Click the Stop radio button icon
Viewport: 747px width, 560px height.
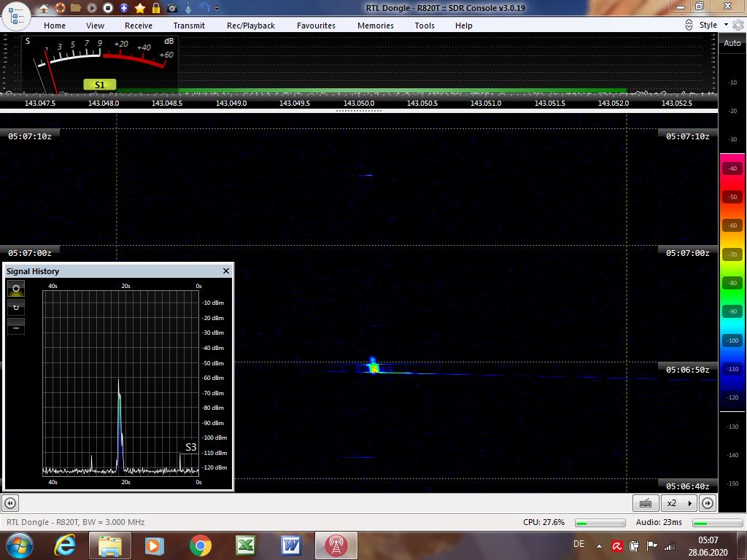point(108,8)
